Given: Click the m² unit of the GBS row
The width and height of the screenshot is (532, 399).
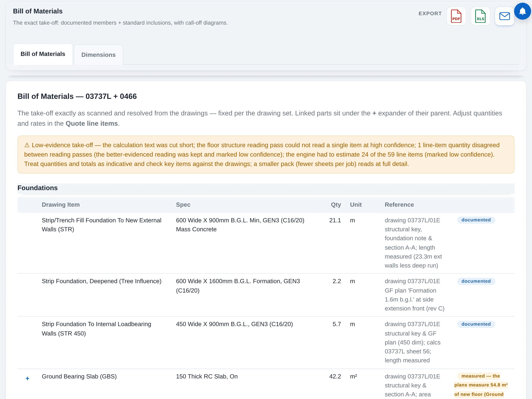Looking at the screenshot, I should (x=353, y=376).
